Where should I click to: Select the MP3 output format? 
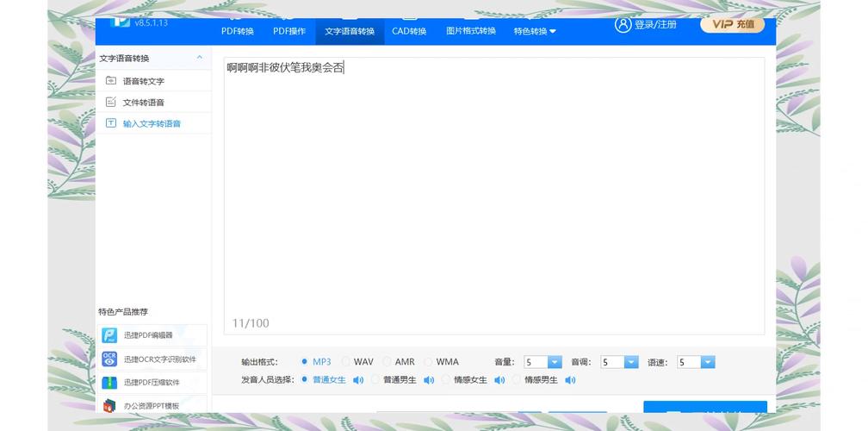click(317, 362)
